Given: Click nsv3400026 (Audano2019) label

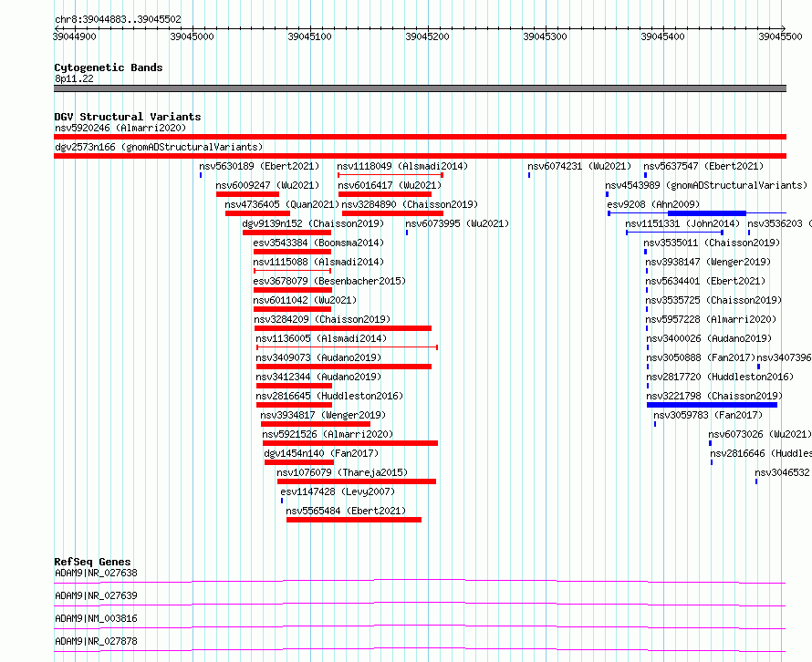Looking at the screenshot, I should [x=709, y=338].
